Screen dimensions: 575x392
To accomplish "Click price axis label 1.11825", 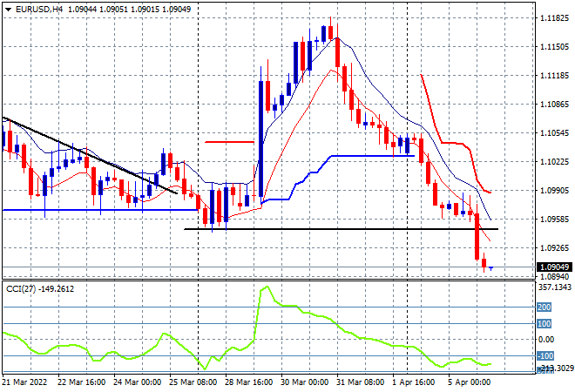I will [x=554, y=18].
